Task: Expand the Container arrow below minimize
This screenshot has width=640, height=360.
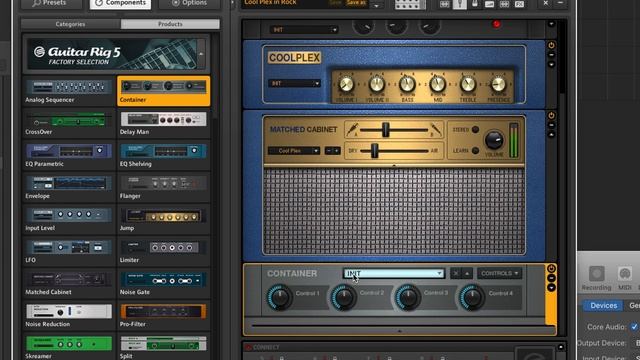Action: [x=551, y=288]
